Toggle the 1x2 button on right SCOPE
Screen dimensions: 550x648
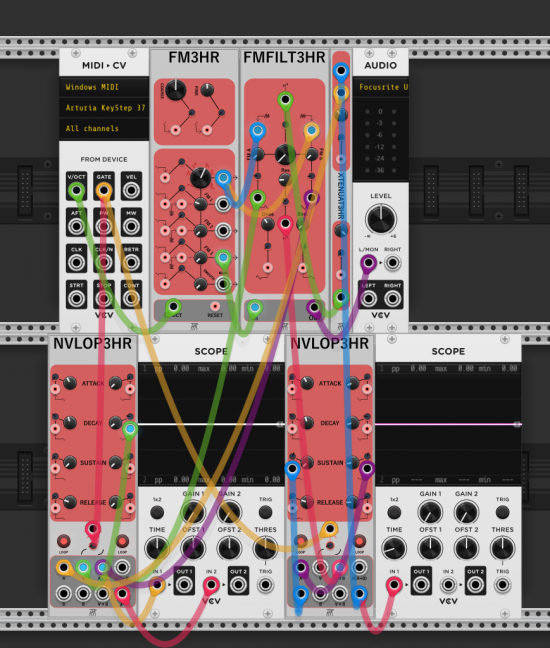[394, 512]
